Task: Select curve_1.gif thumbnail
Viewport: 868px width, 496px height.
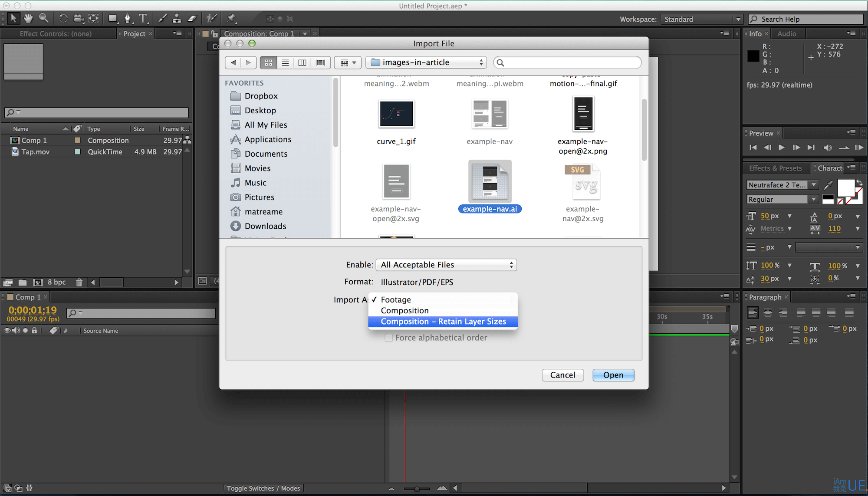Action: [396, 114]
